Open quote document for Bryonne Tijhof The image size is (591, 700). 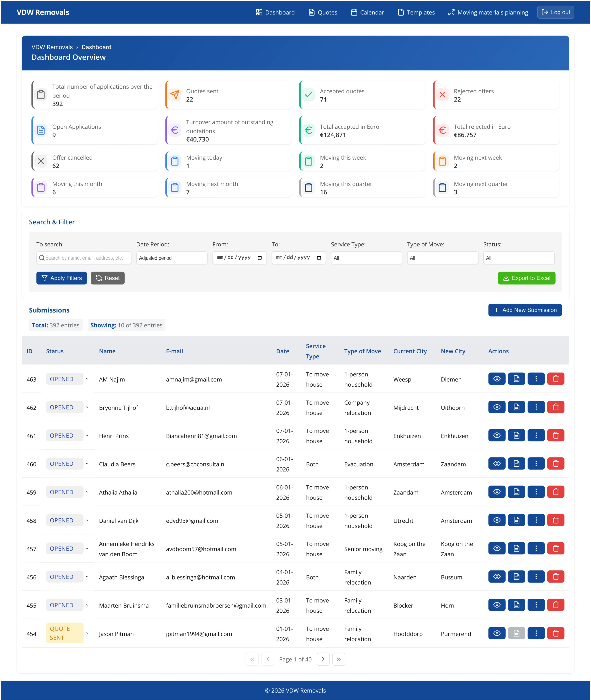click(516, 407)
